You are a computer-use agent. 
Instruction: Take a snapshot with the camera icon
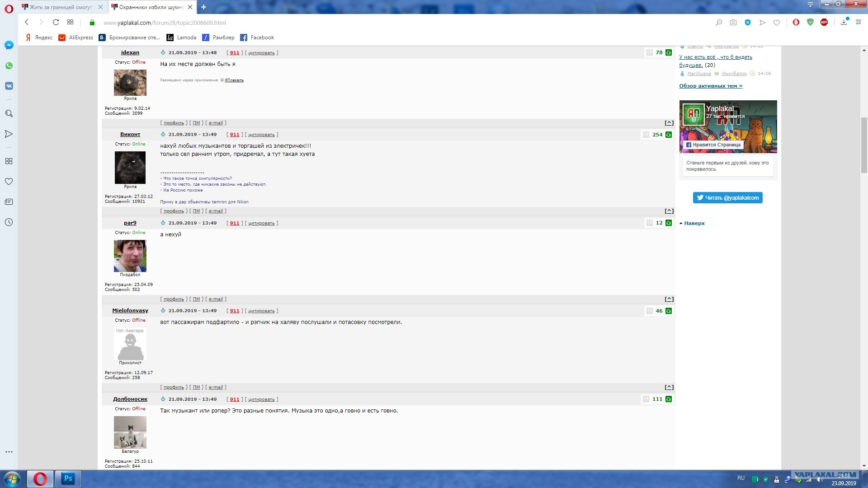coord(733,23)
